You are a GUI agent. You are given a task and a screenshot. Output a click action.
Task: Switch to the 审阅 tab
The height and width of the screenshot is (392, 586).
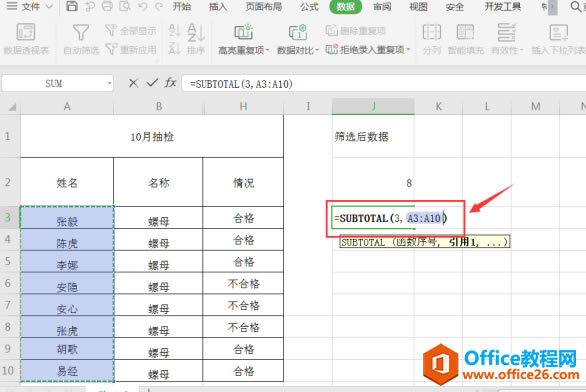click(382, 7)
